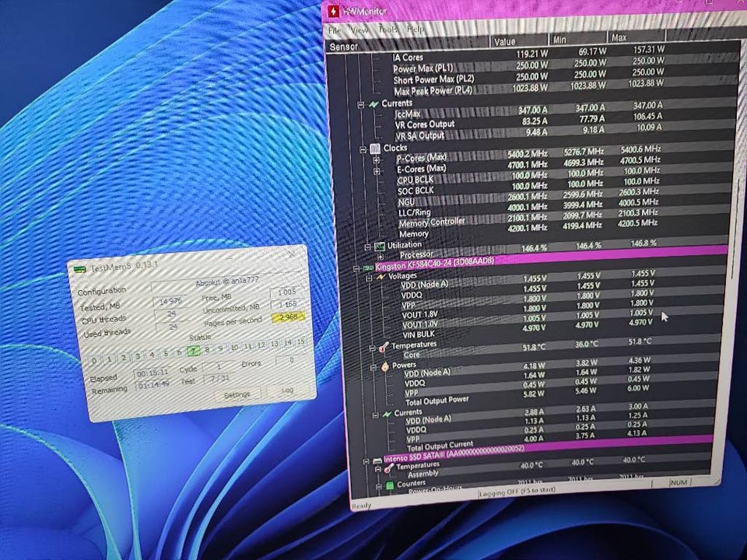Click the flame icon beside Powers
Viewport: 747px width, 560px height.
point(384,366)
